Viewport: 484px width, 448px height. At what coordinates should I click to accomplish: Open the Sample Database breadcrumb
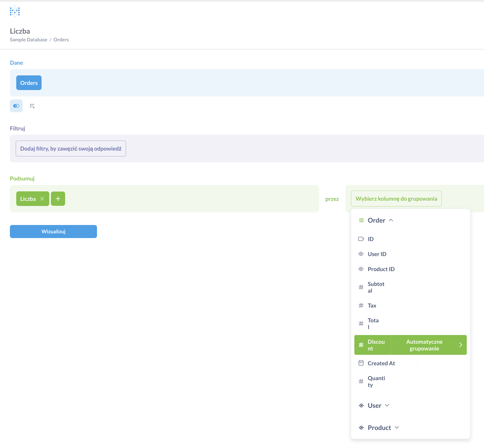tap(28, 40)
